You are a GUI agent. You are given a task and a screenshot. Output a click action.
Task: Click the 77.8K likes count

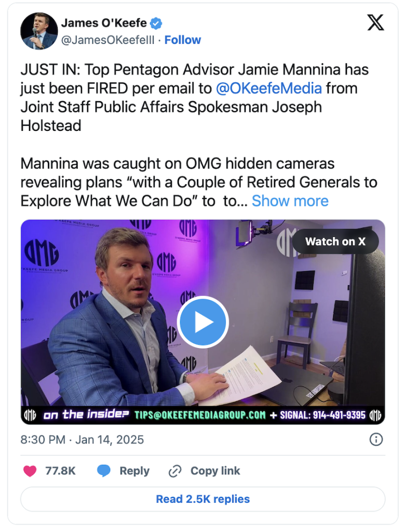[x=61, y=471]
